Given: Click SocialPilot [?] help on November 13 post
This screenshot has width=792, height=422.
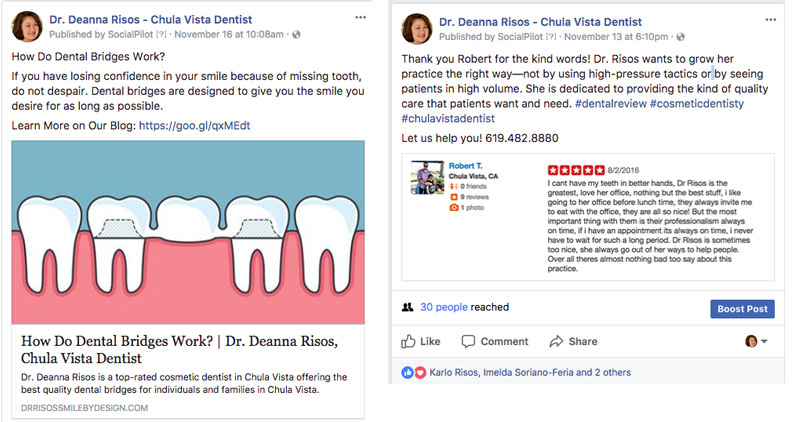Looking at the screenshot, I should click(x=551, y=37).
